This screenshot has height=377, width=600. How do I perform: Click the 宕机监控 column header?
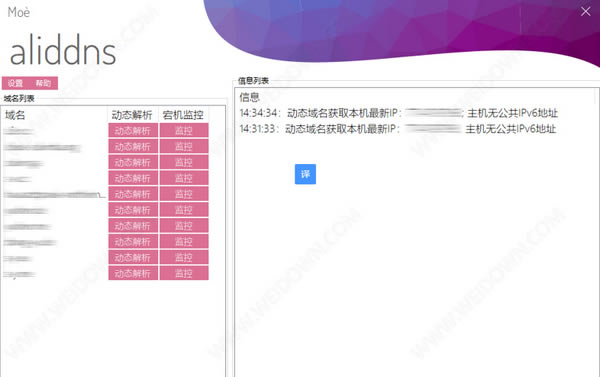pyautogui.click(x=183, y=115)
